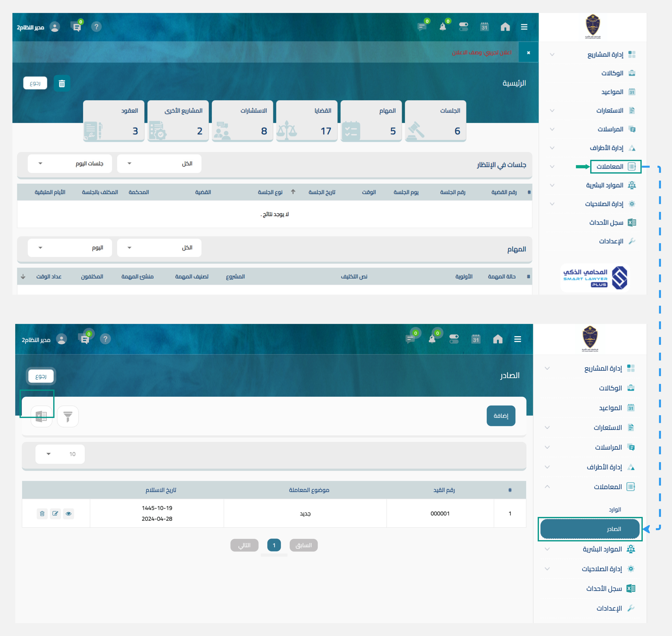Open the page size dropdown showing 10
This screenshot has height=636, width=672.
click(x=60, y=454)
